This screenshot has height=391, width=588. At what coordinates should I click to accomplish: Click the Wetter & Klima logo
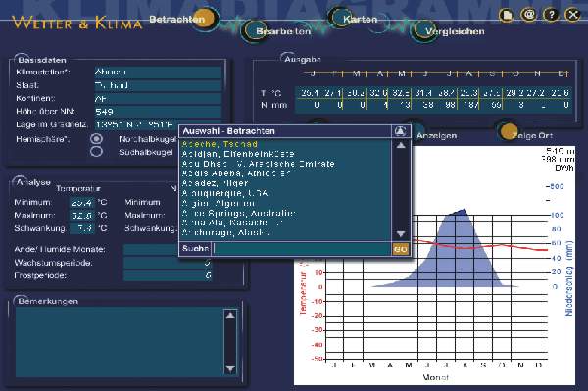pyautogui.click(x=76, y=23)
